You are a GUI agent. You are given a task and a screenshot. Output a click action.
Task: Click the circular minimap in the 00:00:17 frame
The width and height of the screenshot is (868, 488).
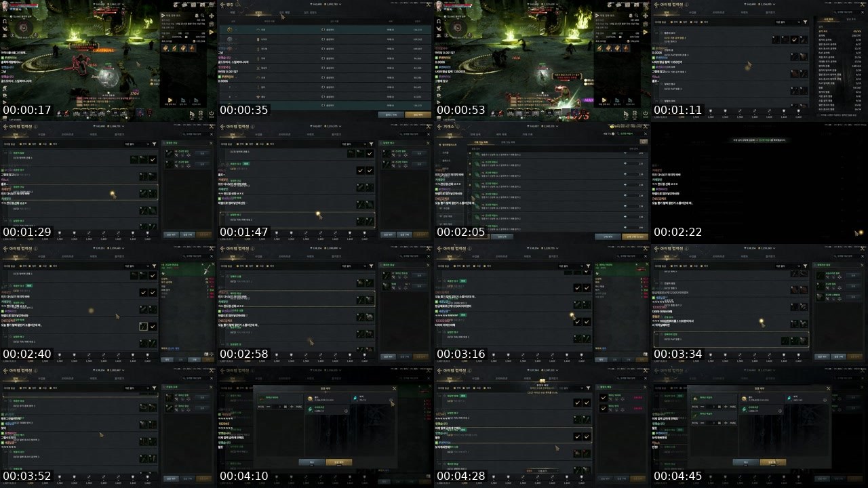pyautogui.click(x=22, y=27)
